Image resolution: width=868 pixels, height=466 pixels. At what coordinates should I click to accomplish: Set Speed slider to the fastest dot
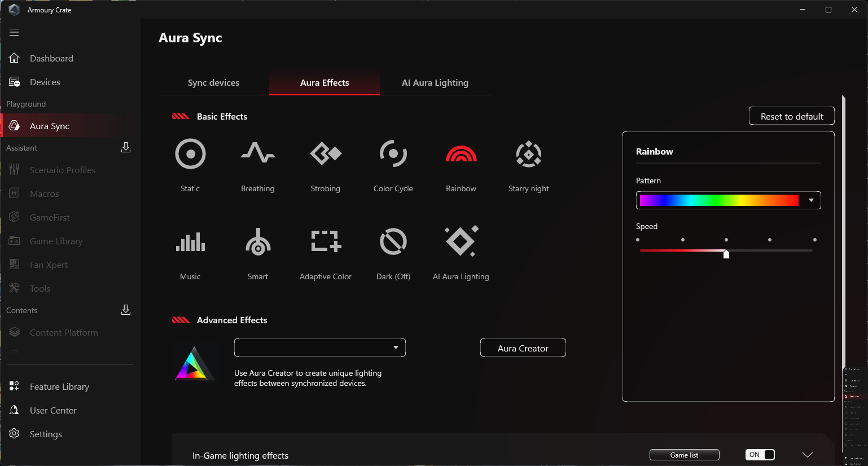pos(815,240)
